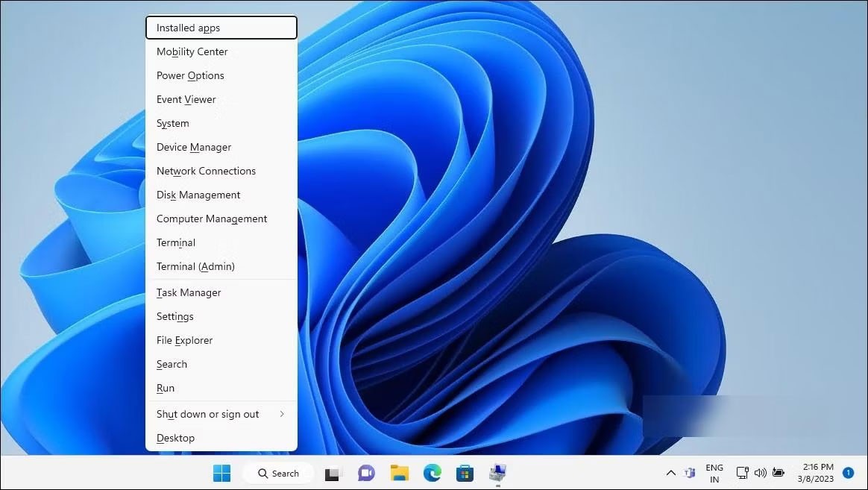Open Device Manager from the menu

[194, 147]
